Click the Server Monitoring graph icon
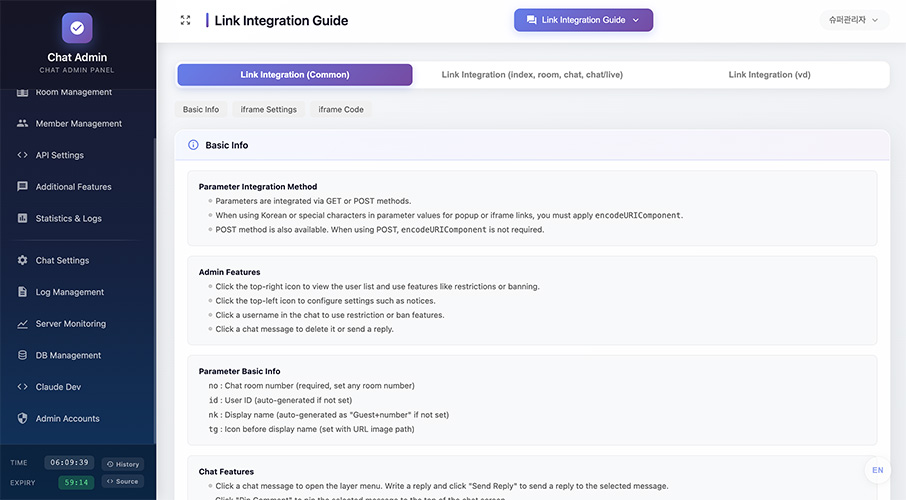 (x=23, y=324)
